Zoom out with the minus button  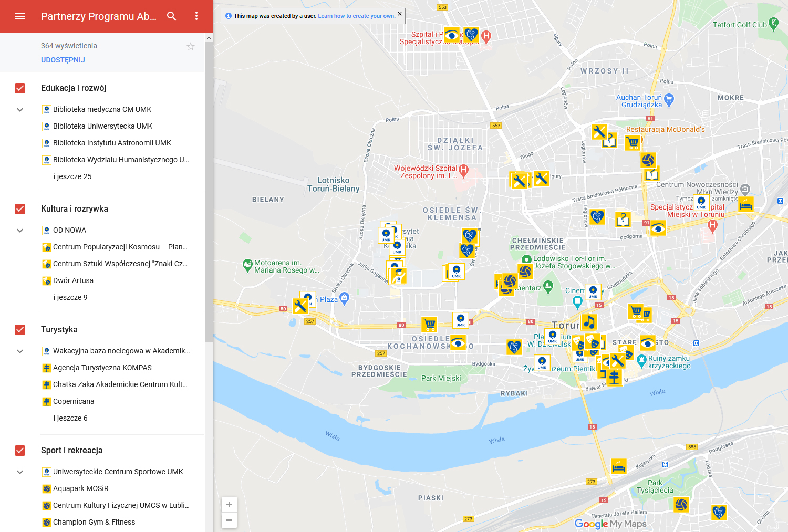click(x=229, y=520)
